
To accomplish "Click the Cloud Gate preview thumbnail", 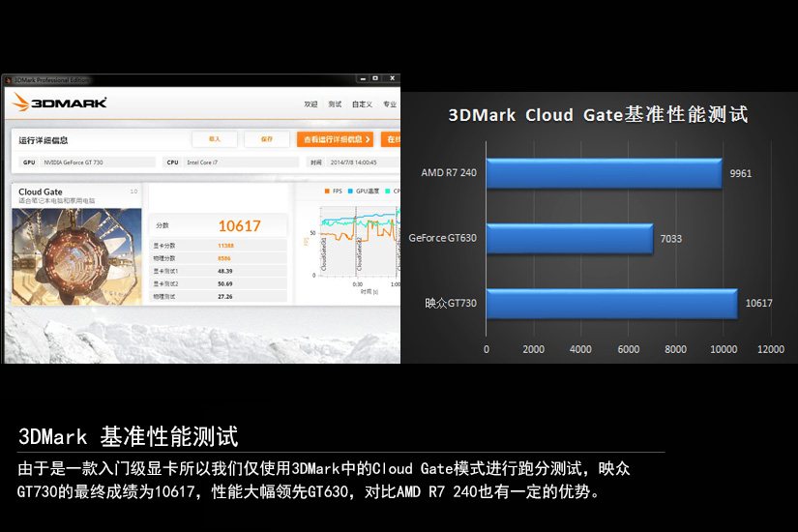I will 76,256.
